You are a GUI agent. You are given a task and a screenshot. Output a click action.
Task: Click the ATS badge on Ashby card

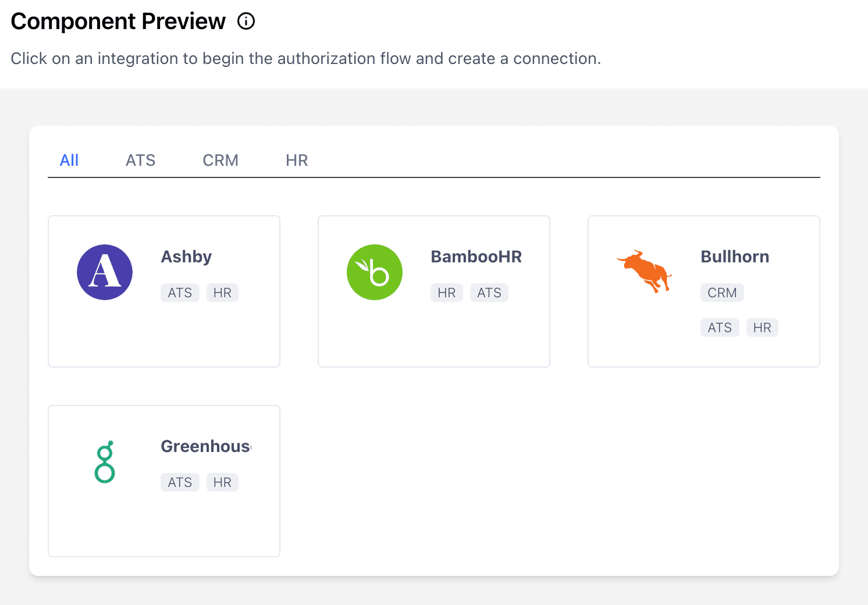[x=180, y=293]
